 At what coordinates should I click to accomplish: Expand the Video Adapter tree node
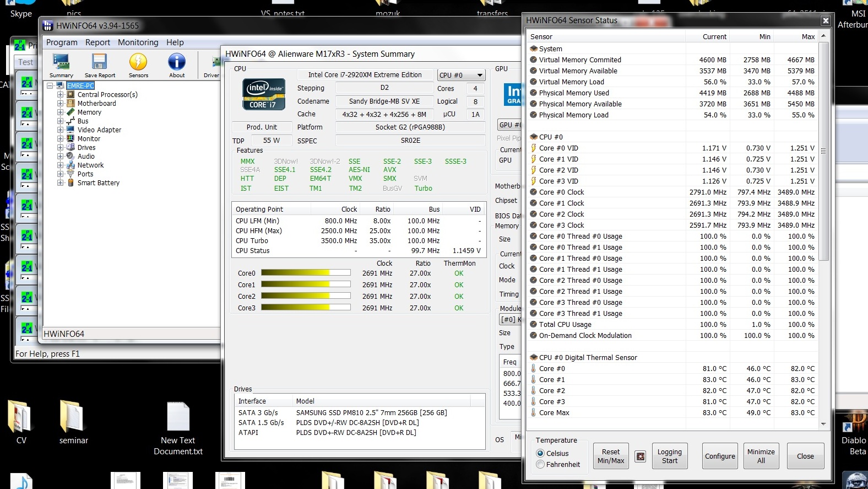(61, 130)
